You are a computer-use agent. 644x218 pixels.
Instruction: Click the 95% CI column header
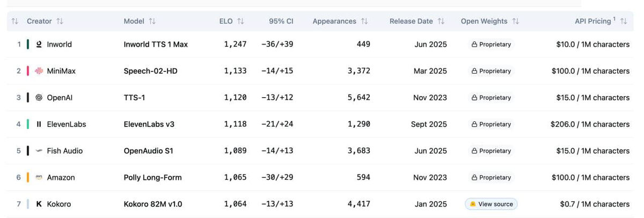(281, 21)
